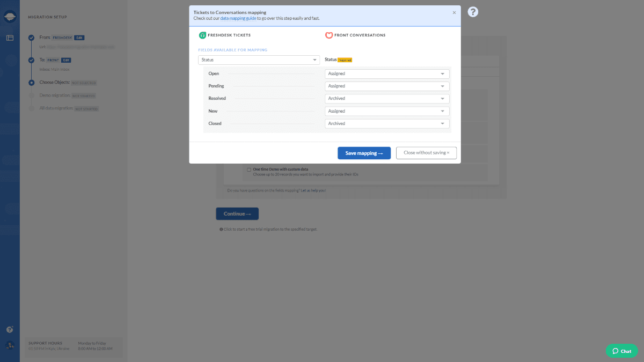The width and height of the screenshot is (644, 362).
Task: Select the Choose Objects step indicator
Action: coord(31,83)
